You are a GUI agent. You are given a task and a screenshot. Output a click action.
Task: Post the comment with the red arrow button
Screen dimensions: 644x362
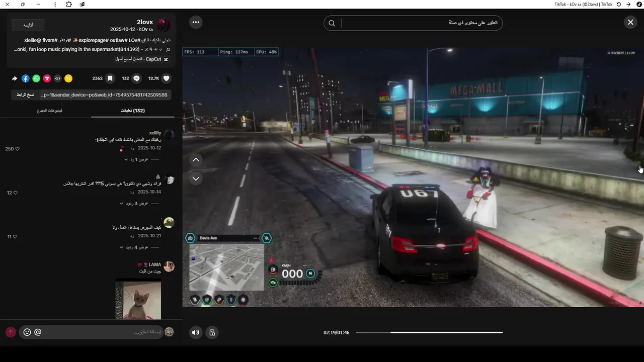click(x=11, y=332)
